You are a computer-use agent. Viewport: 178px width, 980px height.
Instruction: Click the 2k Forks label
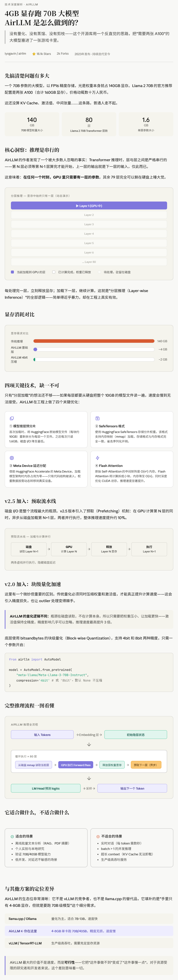[62, 54]
